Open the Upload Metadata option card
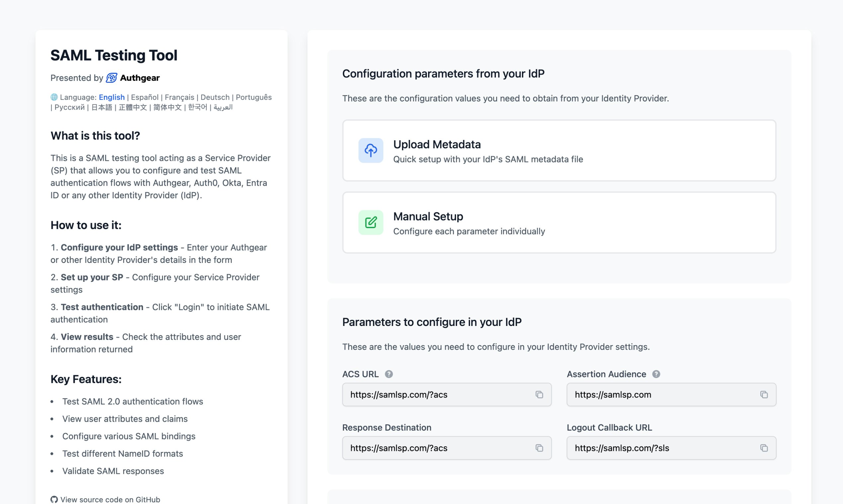The width and height of the screenshot is (843, 504). [x=559, y=150]
